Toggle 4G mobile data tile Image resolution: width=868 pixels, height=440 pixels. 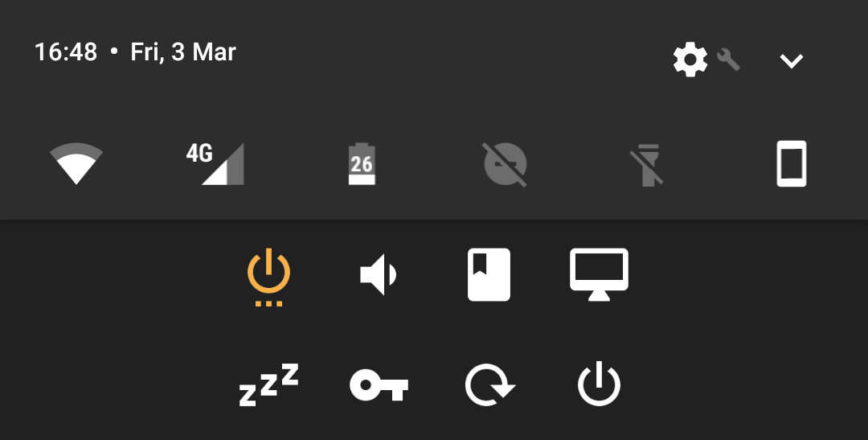pyautogui.click(x=215, y=164)
